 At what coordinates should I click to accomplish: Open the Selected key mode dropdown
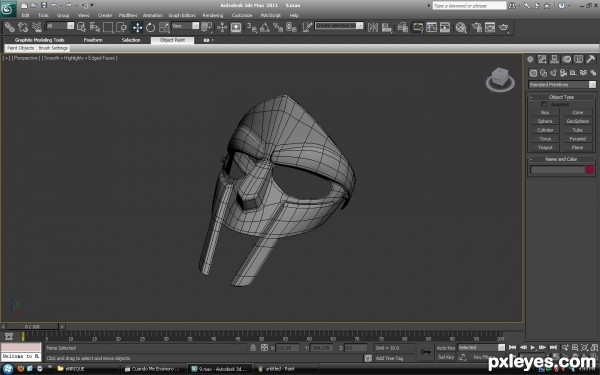tap(481, 347)
